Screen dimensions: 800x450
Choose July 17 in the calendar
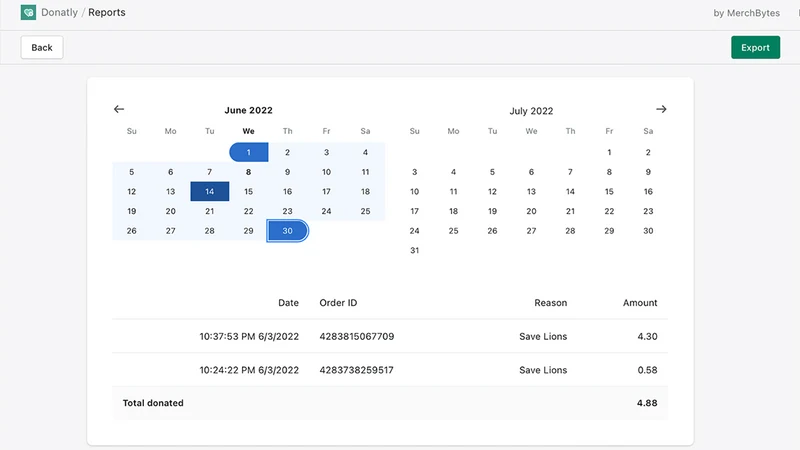[414, 211]
